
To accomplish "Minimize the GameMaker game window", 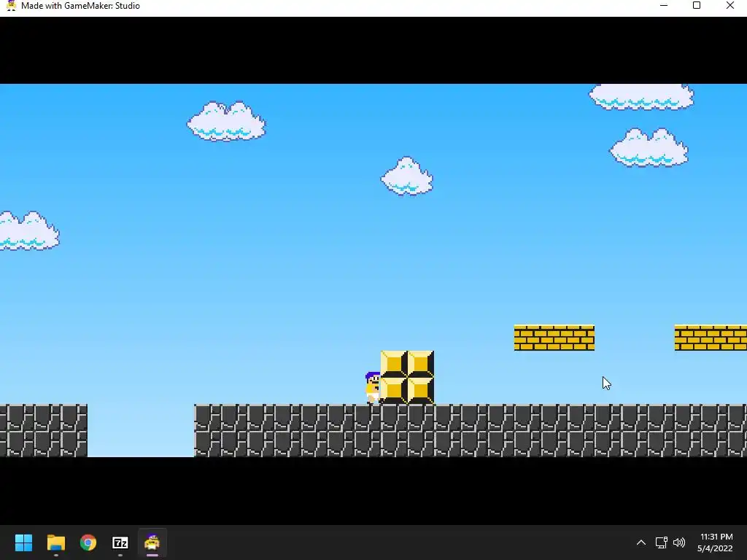I will [x=664, y=6].
